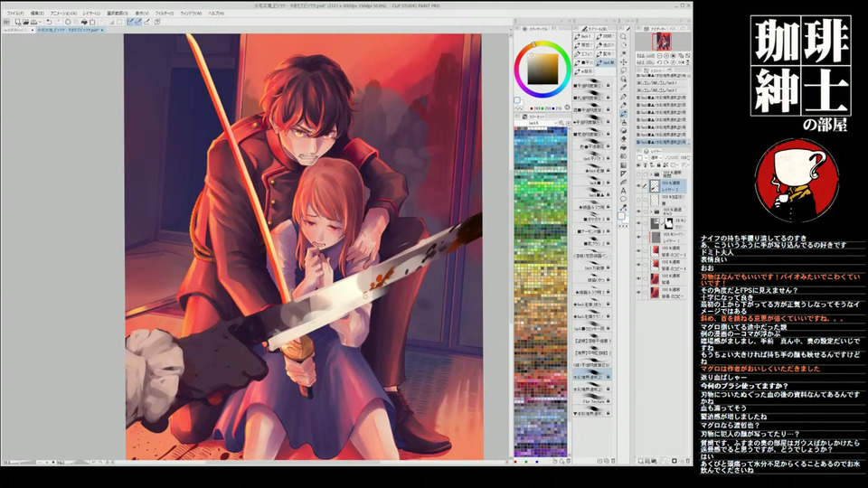The image size is (868, 488).
Task: Select the text tool marked A
Action: 623,192
